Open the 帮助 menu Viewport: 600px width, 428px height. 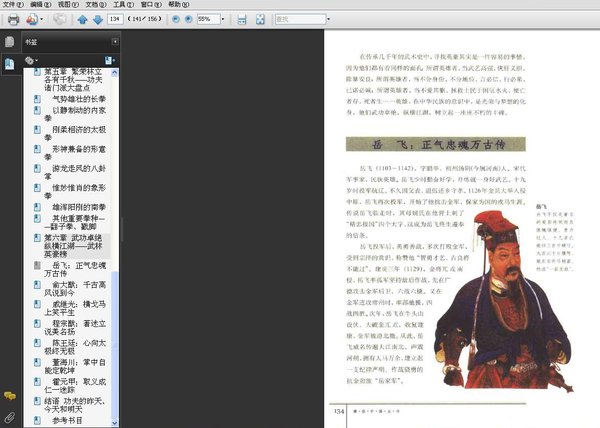179,5
